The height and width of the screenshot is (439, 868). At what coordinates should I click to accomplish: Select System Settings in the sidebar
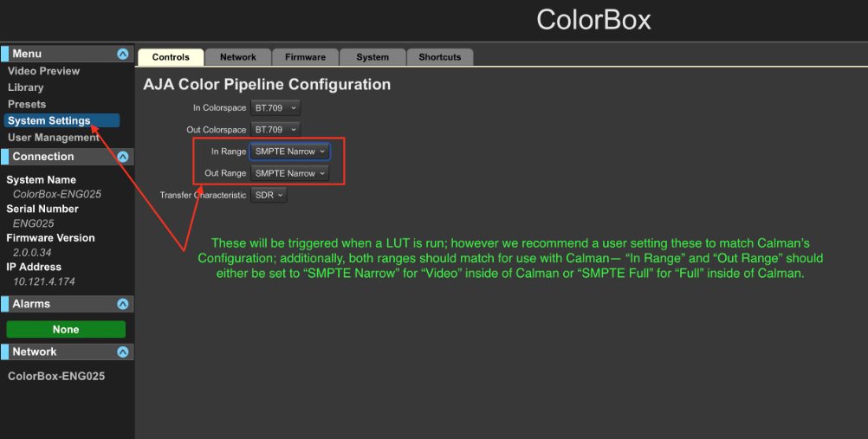click(x=49, y=120)
